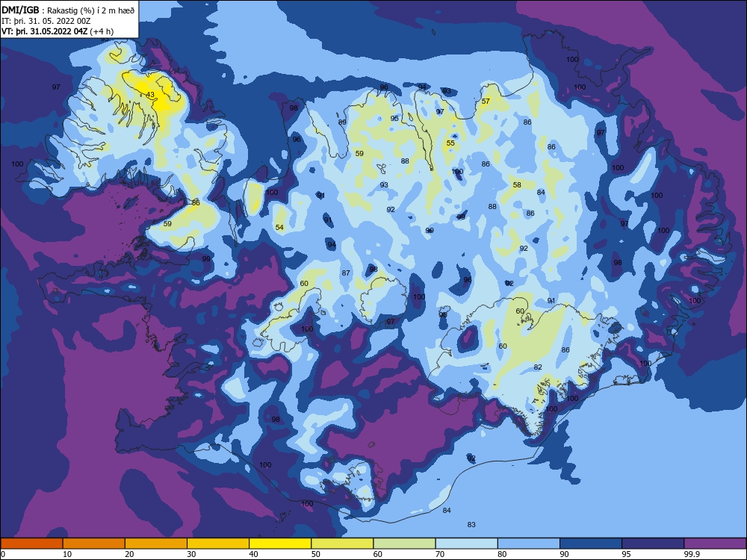Select the "50" legend scale label

(x=316, y=554)
